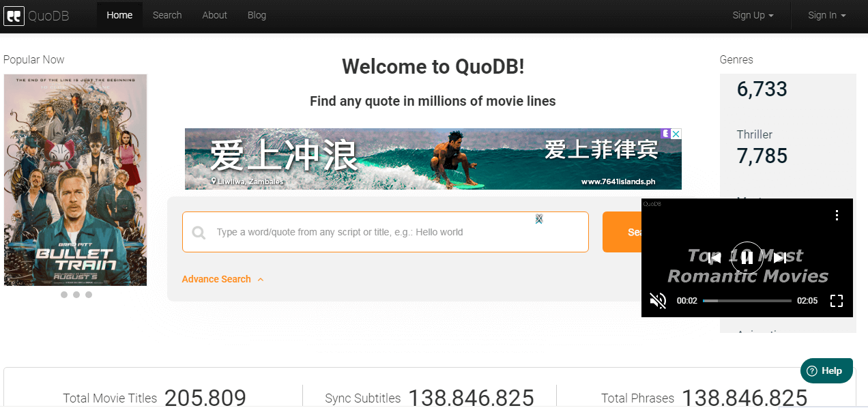
Task: Go back using previous-track icon in video
Action: point(714,257)
